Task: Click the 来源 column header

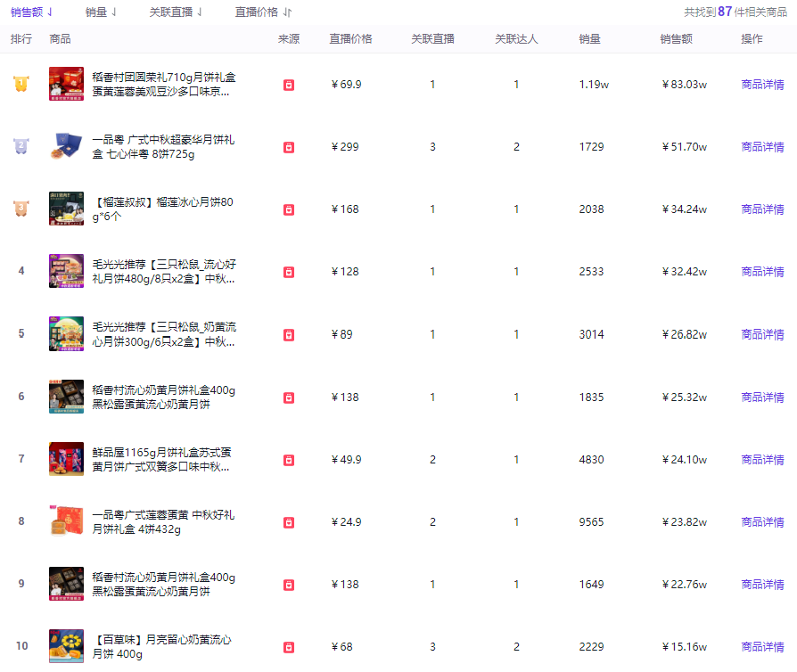Action: tap(289, 39)
